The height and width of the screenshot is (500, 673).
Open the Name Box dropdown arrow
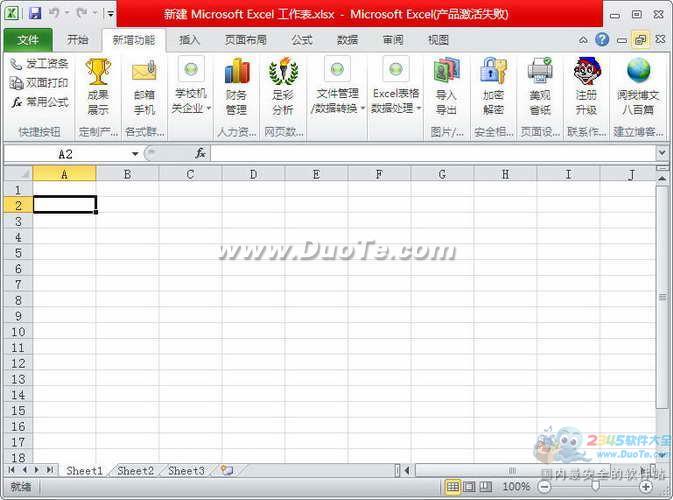click(135, 154)
